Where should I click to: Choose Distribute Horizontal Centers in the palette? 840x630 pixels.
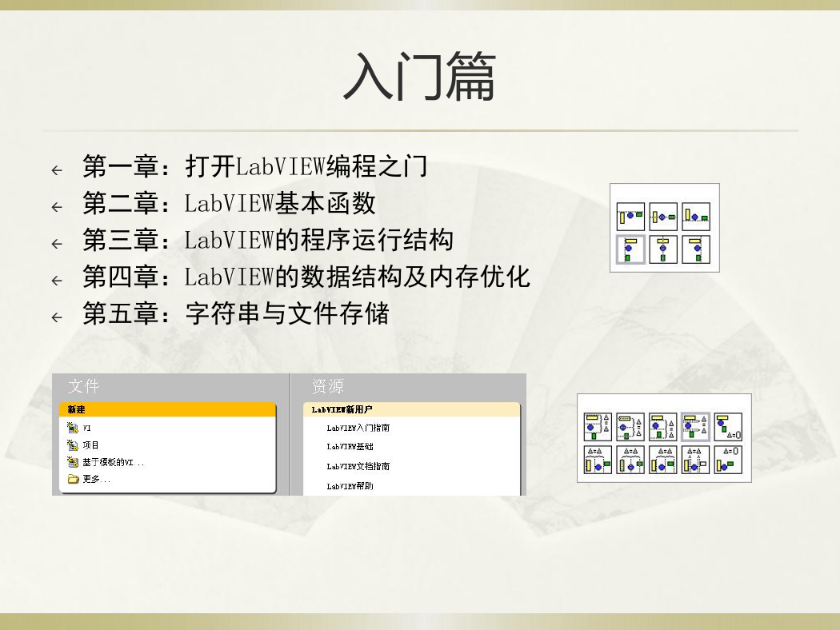(x=630, y=460)
